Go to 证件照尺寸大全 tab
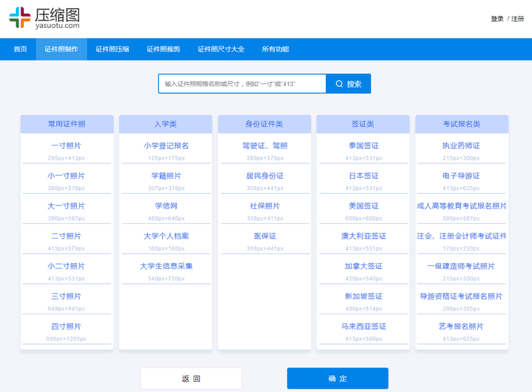 [x=221, y=49]
